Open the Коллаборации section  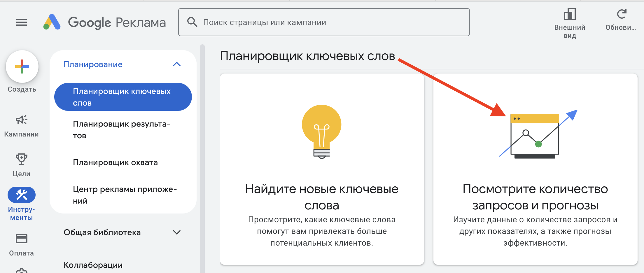coord(93,265)
